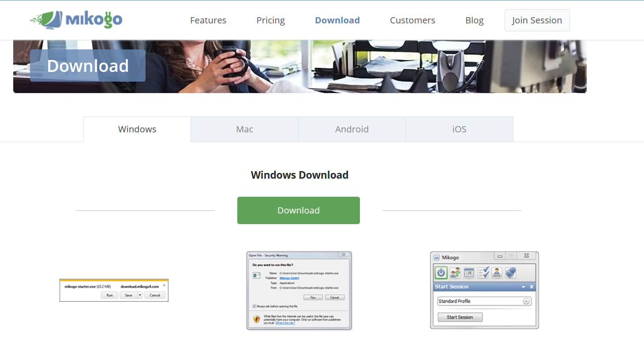The height and width of the screenshot is (356, 644).
Task: Click Save in the mikogo-starter.exe download bar
Action: [128, 296]
